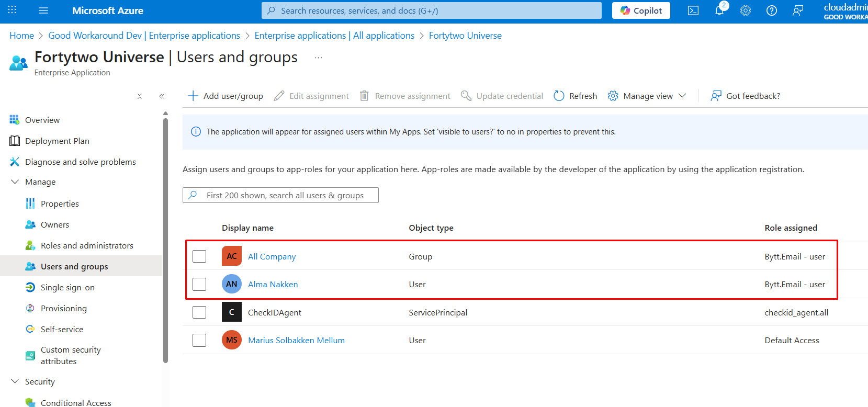Viewport: 868px width, 407px height.
Task: Click the Copilot button
Action: coord(641,10)
